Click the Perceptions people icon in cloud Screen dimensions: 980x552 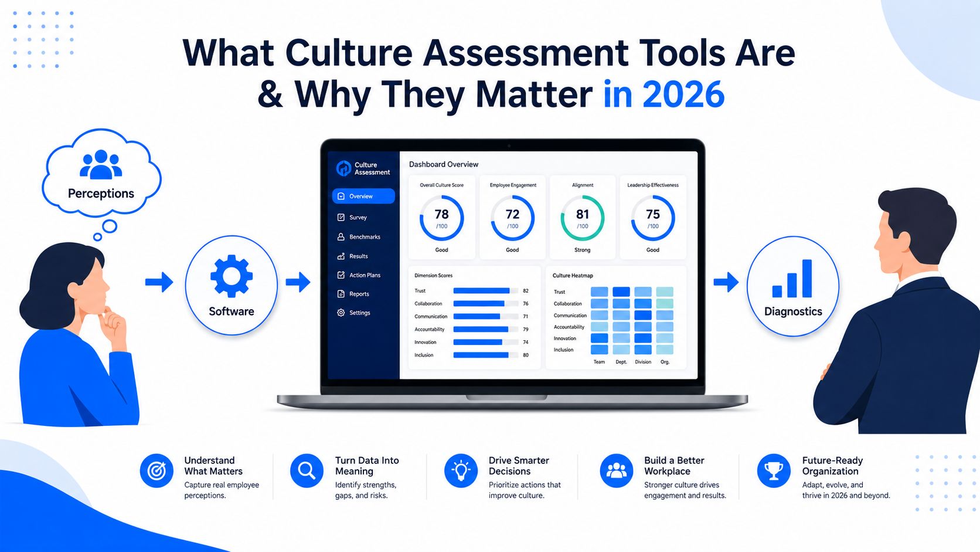[101, 165]
